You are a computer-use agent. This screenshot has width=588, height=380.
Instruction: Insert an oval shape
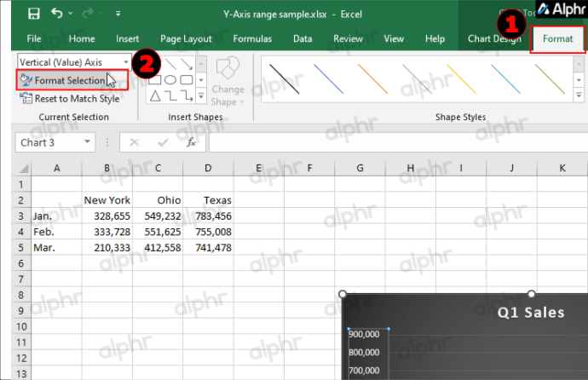coord(170,80)
